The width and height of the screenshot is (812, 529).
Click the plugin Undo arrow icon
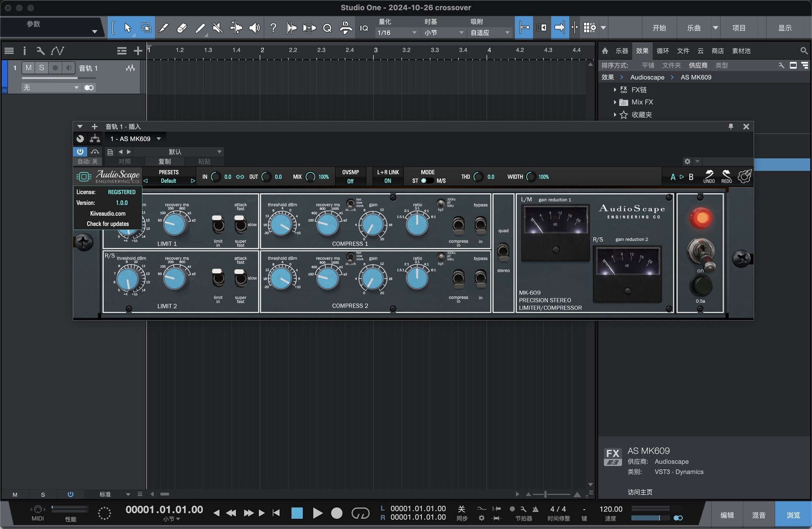pyautogui.click(x=709, y=174)
